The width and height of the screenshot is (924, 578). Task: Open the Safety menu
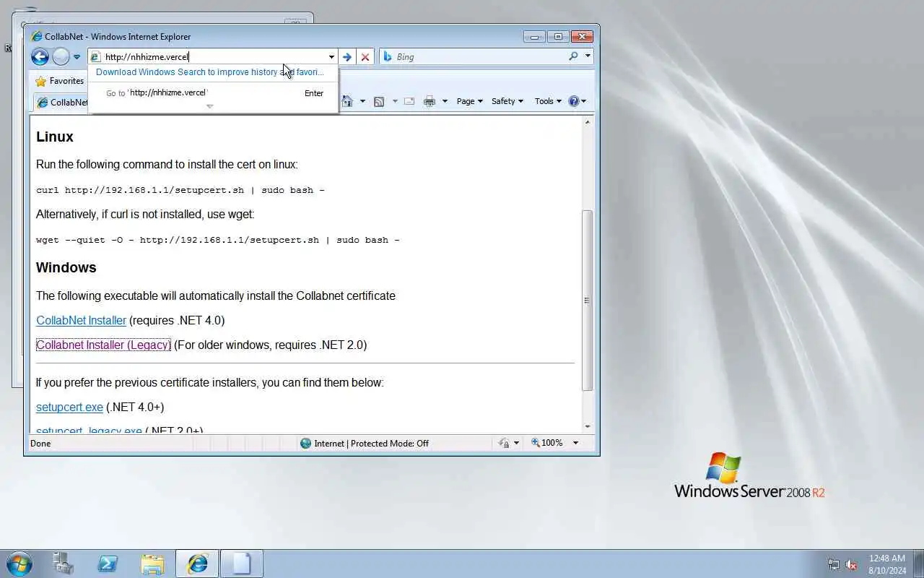(x=507, y=101)
